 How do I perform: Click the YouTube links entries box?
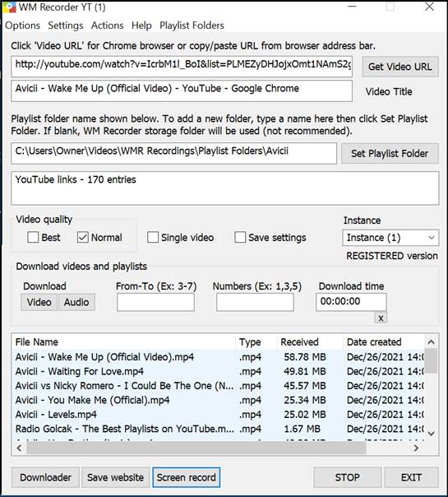[x=224, y=188]
